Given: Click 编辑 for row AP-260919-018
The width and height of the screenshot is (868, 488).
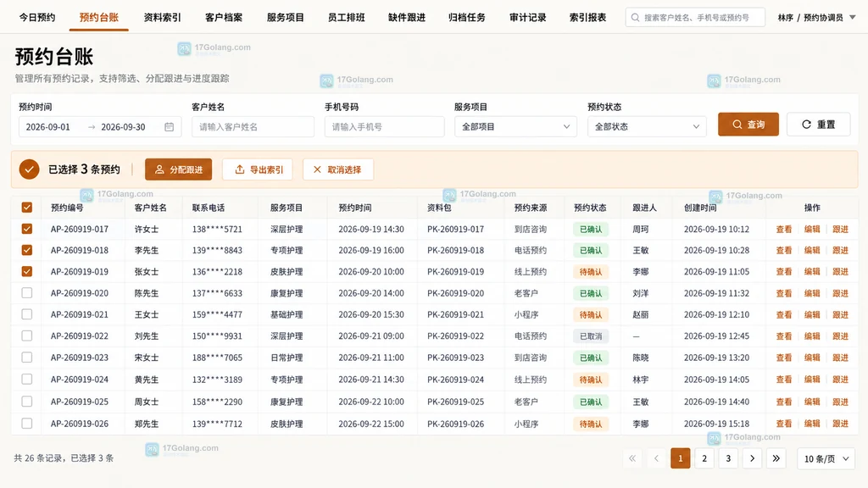Looking at the screenshot, I should point(812,250).
